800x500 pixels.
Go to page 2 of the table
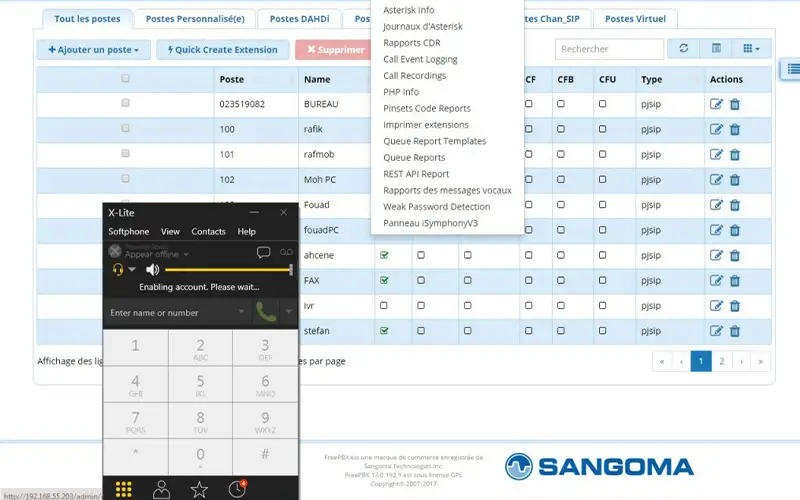[x=722, y=361]
